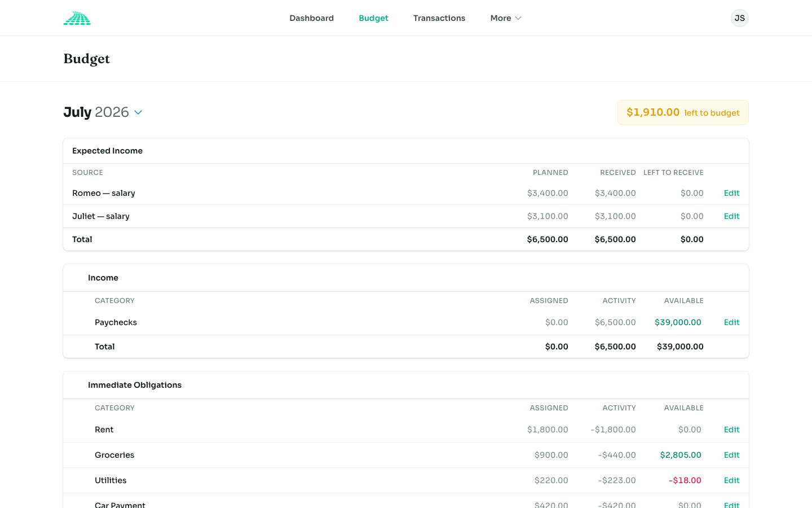Click Groceries activity -$440.00 amount
This screenshot has height=508, width=812.
click(x=617, y=455)
